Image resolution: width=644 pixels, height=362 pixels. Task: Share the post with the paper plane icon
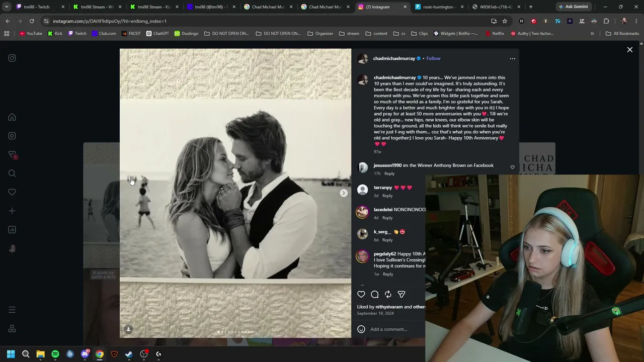[x=401, y=294]
